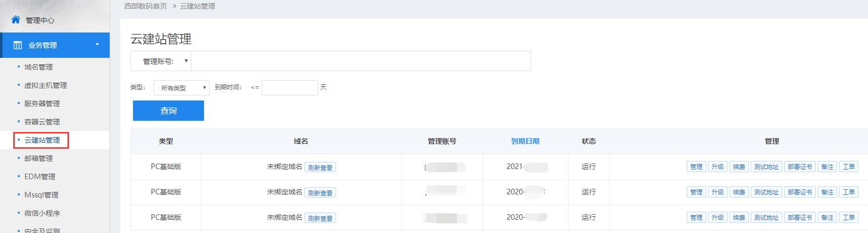Click the home icon beside 管理中心

16,20
